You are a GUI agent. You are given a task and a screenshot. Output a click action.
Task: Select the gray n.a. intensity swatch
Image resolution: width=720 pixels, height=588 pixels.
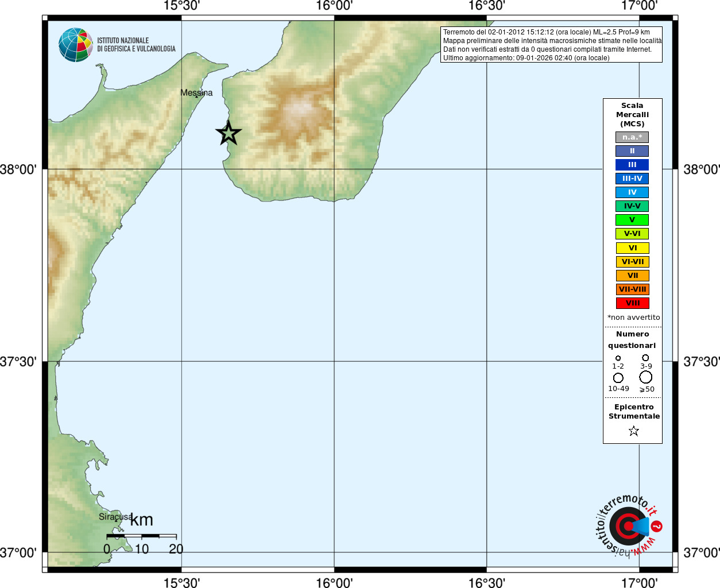point(632,137)
